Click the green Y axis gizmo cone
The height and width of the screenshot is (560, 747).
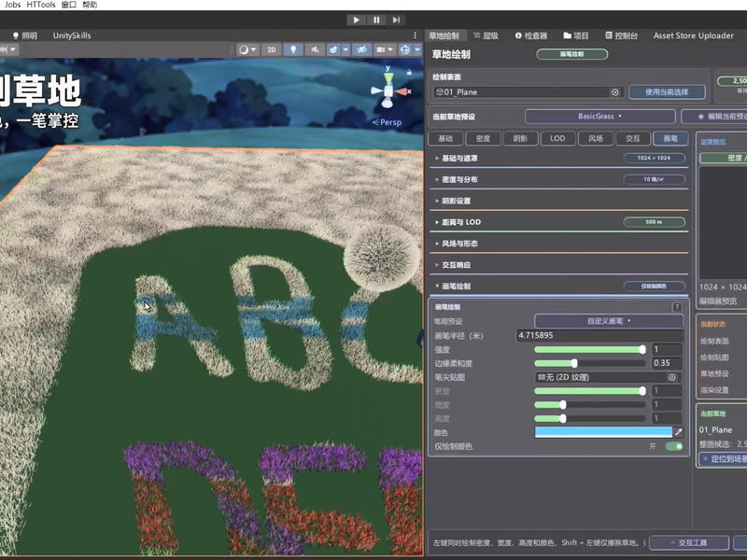coord(388,77)
